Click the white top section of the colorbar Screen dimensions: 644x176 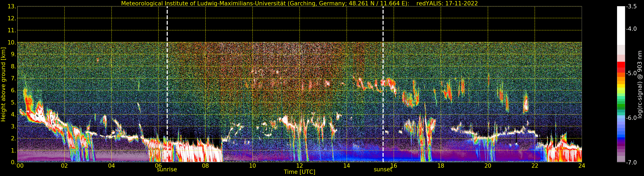tap(621, 25)
